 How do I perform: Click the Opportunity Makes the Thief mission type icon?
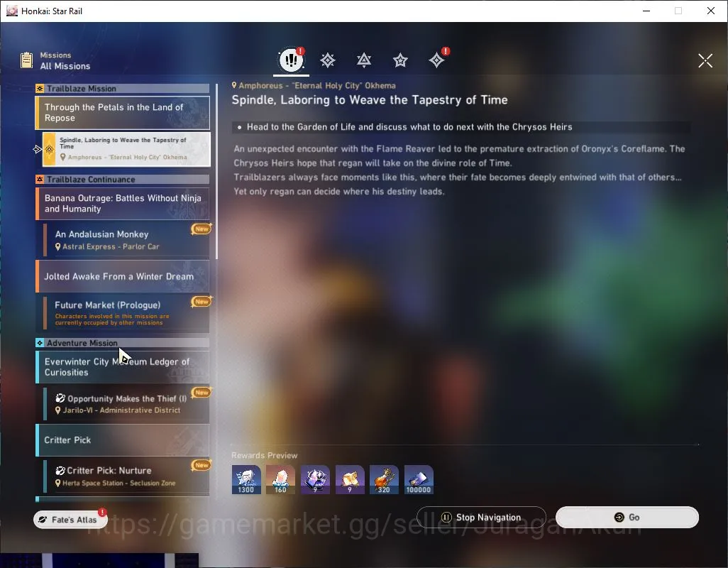pos(60,398)
